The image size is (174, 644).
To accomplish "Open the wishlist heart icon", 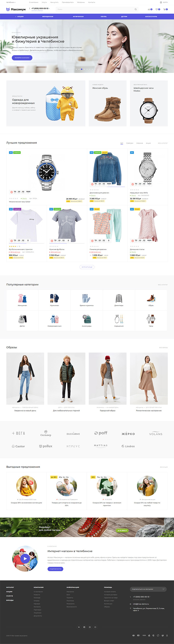I will [x=157, y=9].
